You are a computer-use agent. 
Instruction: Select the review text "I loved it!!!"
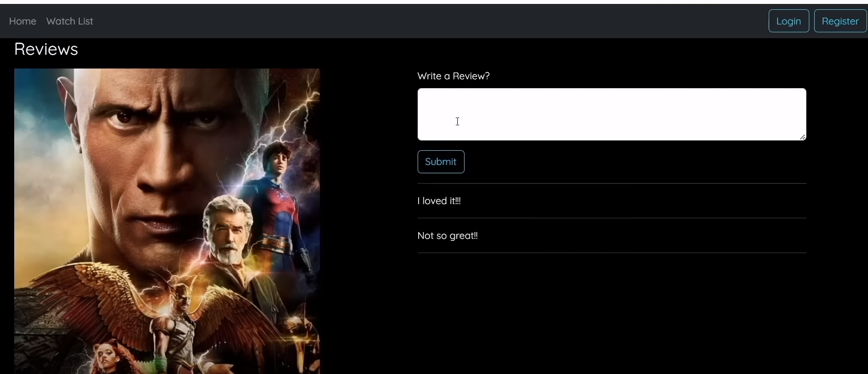(x=439, y=201)
